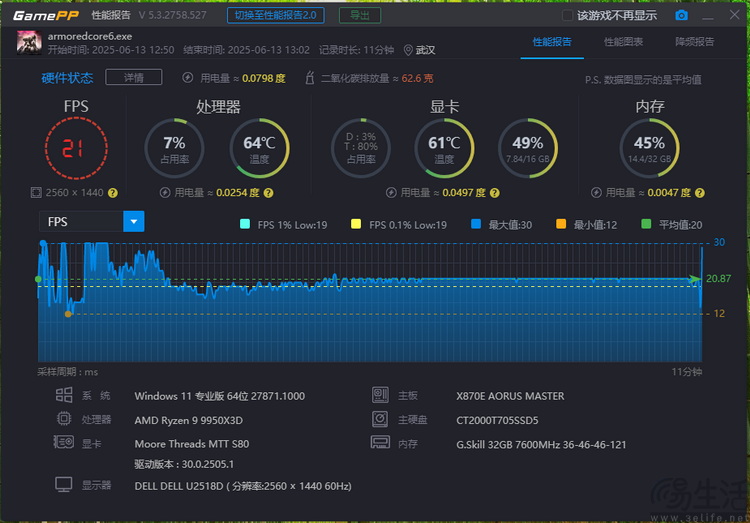Click the camera screenshot icon
Image resolution: width=750 pixels, height=523 pixels.
[681, 15]
